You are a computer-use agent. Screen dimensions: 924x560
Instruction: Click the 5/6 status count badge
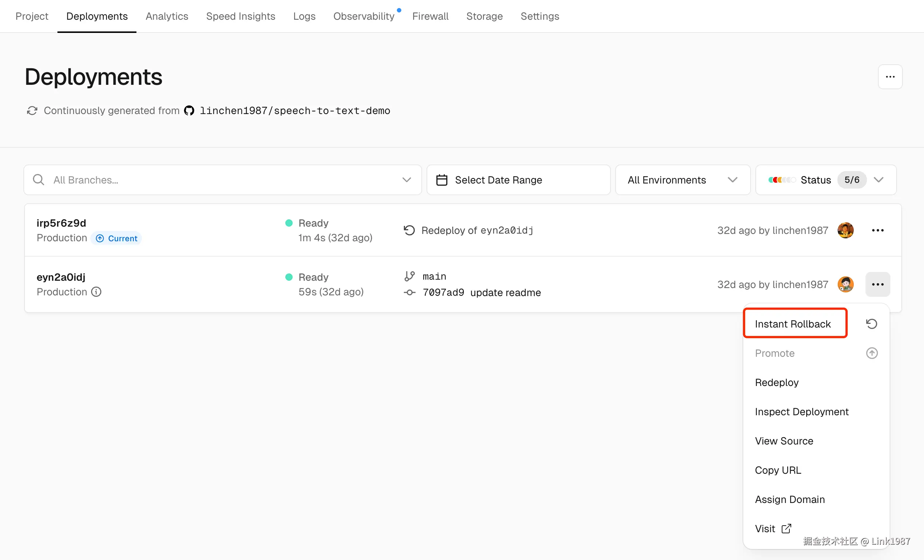pos(852,180)
